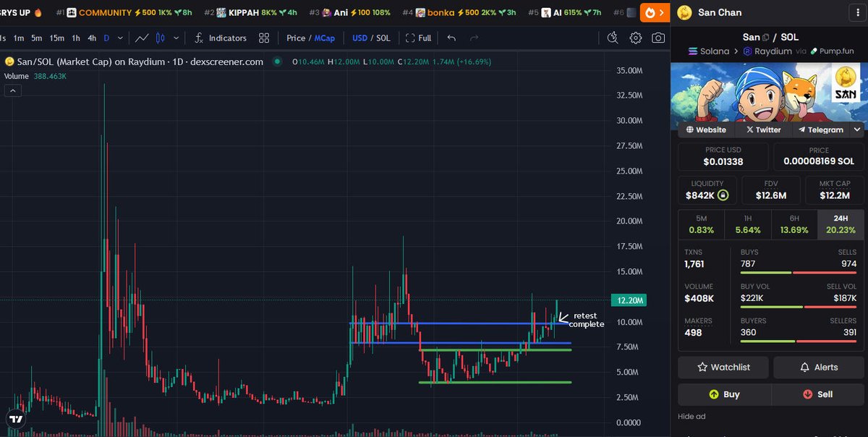
Task: Open the quick search icon
Action: click(613, 38)
